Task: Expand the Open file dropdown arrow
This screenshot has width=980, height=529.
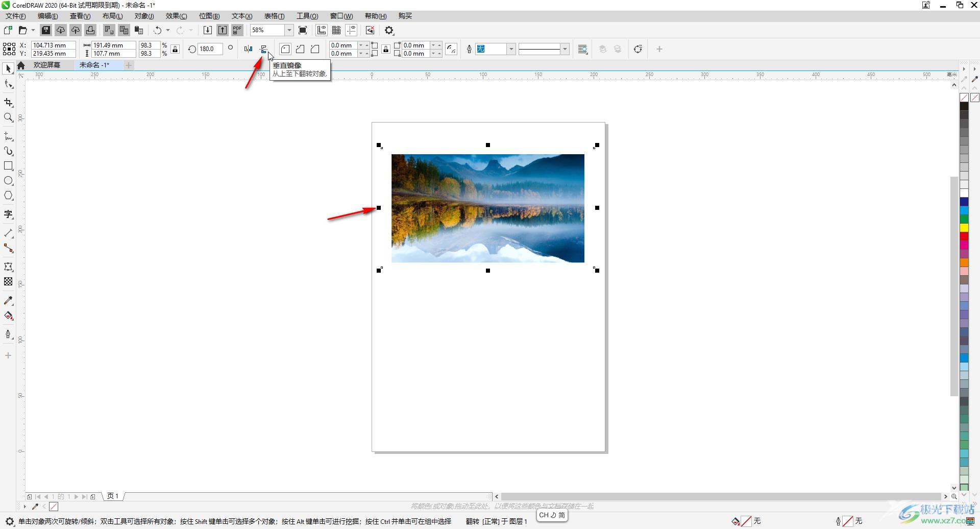Action: [x=33, y=30]
